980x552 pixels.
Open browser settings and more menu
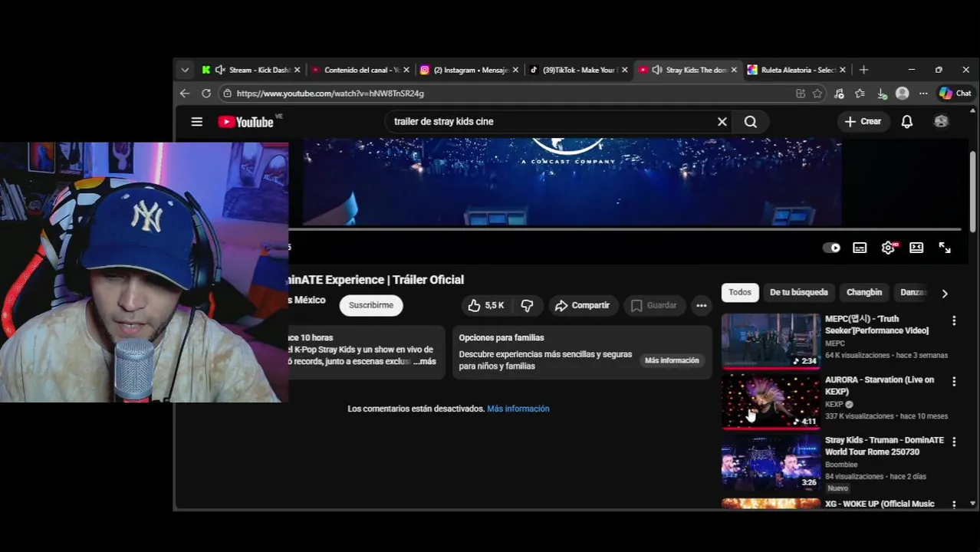pyautogui.click(x=923, y=94)
